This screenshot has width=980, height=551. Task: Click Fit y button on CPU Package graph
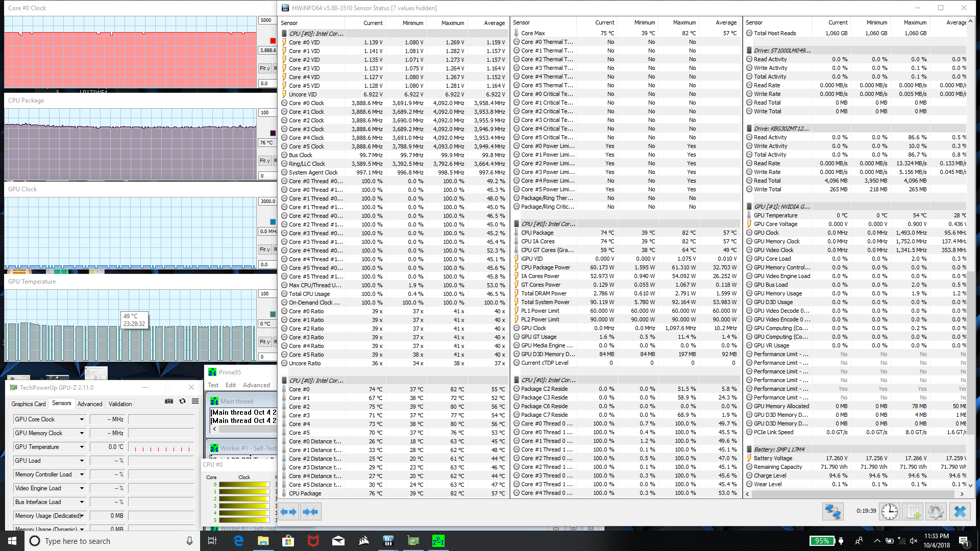coord(264,161)
